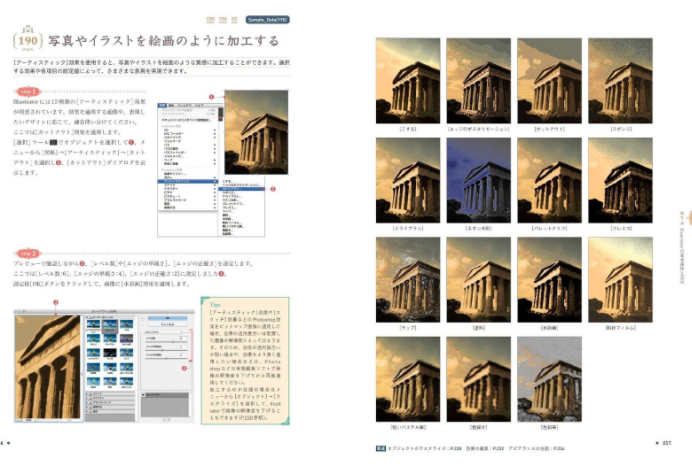
Task: Click the 粒状フィルム sample image
Action: pyautogui.click(x=620, y=279)
